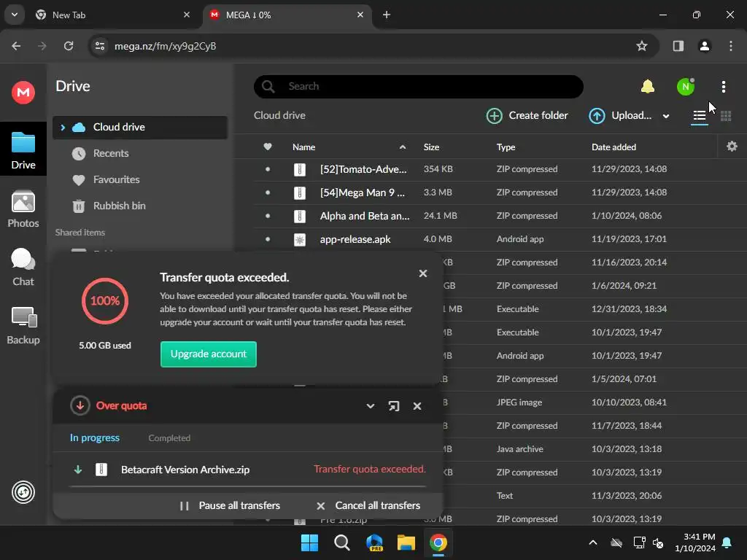
Task: Click the Alpha and Beta zip file icon
Action: [x=300, y=216]
